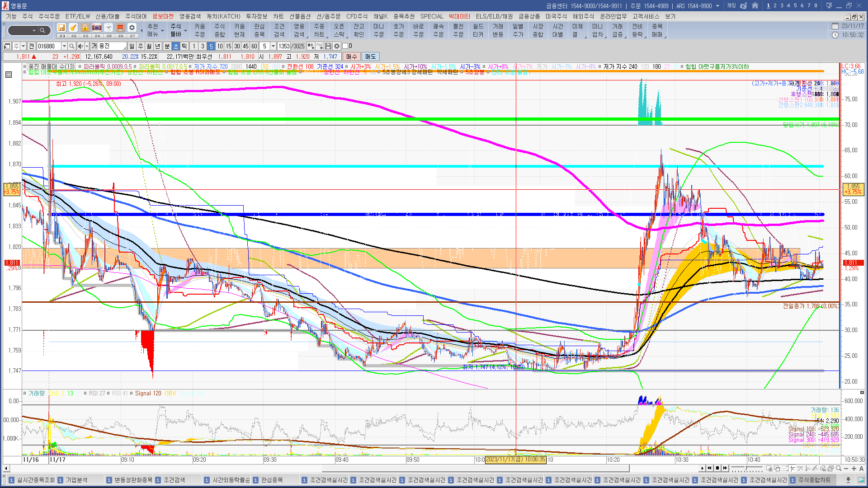Click fast-forward button in playback controls
The height and width of the screenshot is (488, 868).
(x=725, y=468)
